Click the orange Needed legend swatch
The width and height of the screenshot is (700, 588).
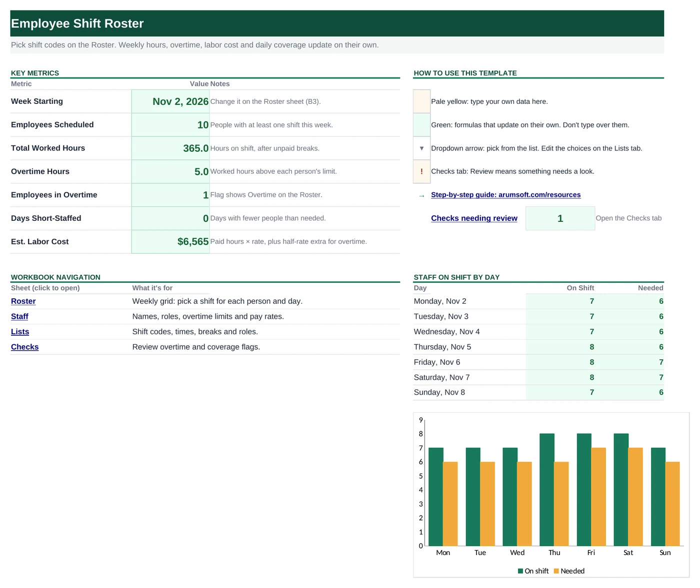[556, 571]
